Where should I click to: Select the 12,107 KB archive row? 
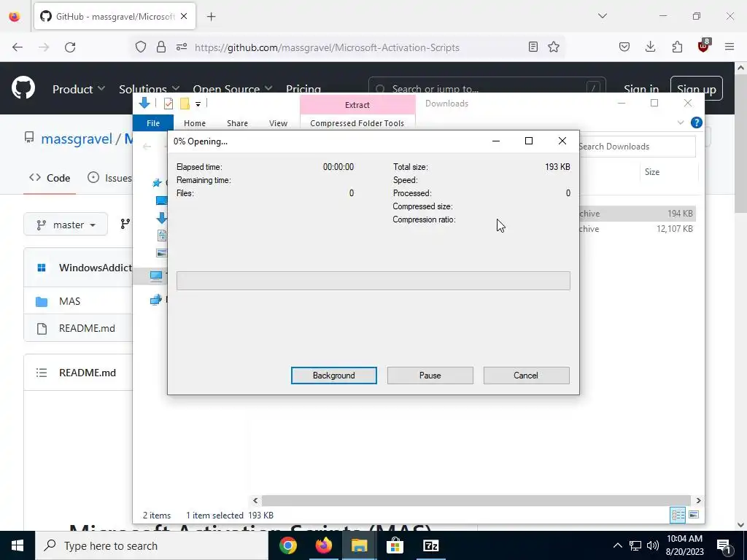click(636, 228)
